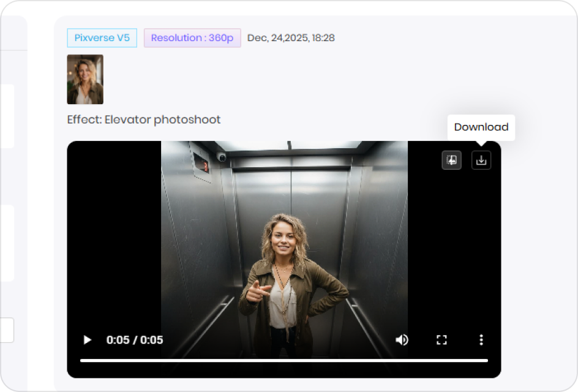Seek to the start of the progress bar
Viewport: 578px width, 392px height.
coord(82,360)
